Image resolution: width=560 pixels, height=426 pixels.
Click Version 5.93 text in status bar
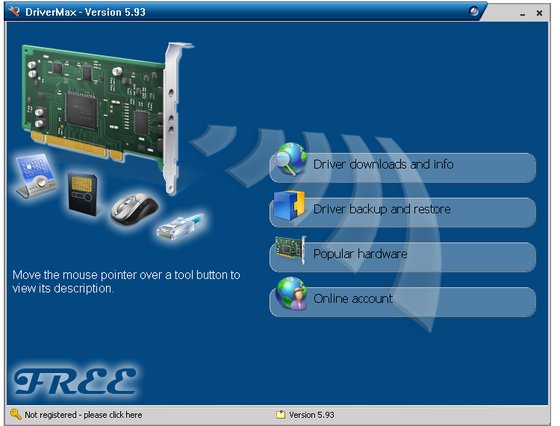pos(311,415)
